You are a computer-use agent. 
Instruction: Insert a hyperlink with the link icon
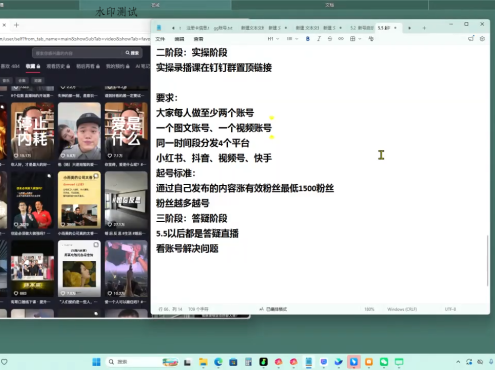pyautogui.click(x=341, y=39)
